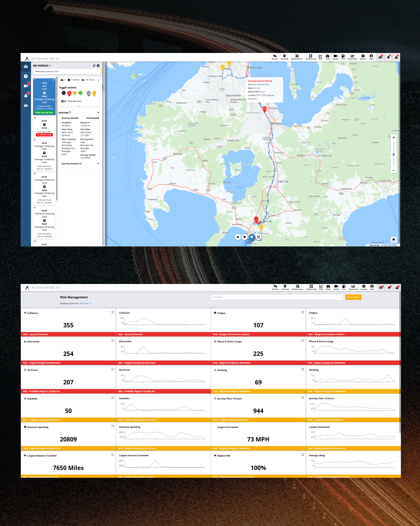The image size is (420, 526).
Task: Open the clock history icon in tracking sidebar
Action: pyautogui.click(x=26, y=76)
